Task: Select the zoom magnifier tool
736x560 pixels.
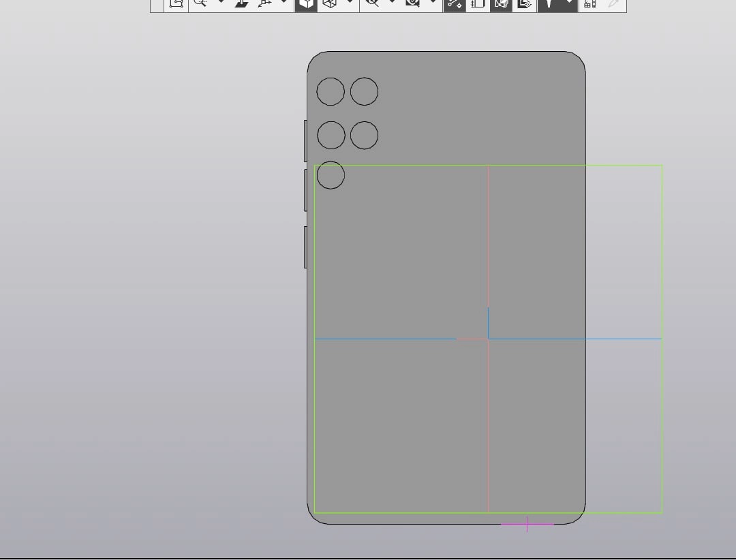Action: 201,3
